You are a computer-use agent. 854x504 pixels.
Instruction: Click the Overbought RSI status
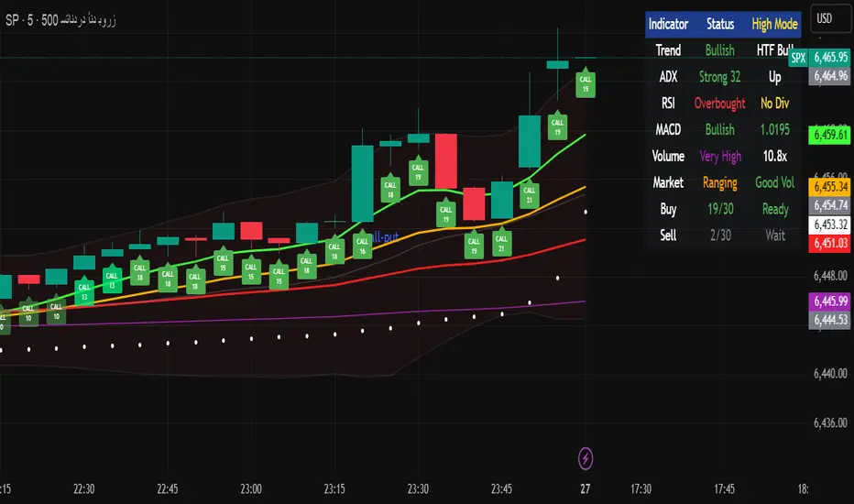719,103
